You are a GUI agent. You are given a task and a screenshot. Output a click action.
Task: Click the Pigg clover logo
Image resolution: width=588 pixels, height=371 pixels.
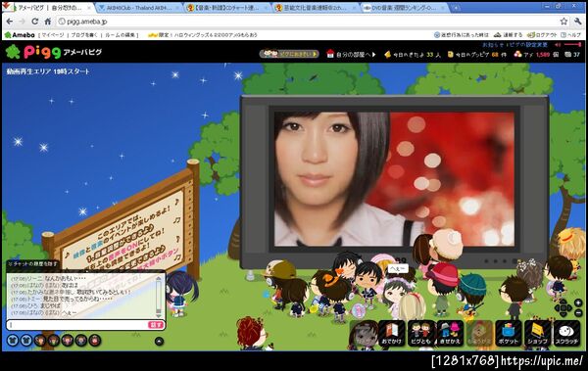[x=13, y=52]
